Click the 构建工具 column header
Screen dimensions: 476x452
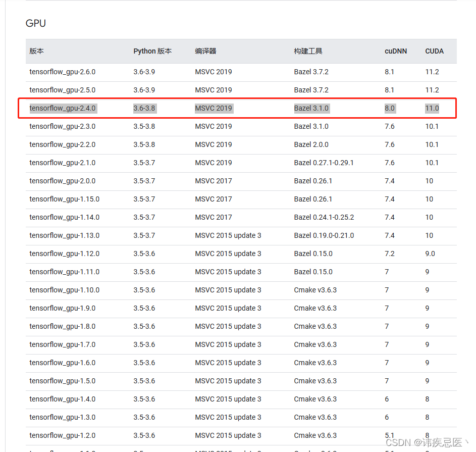pyautogui.click(x=308, y=51)
